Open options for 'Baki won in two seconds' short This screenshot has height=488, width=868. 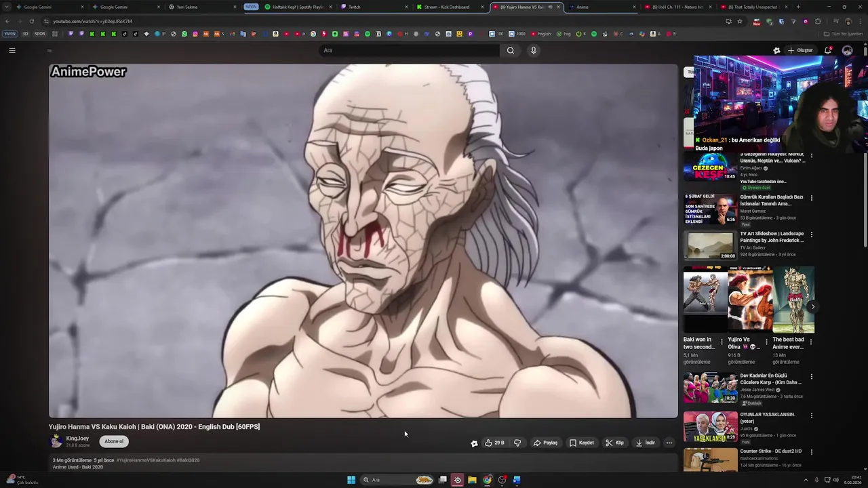722,342
